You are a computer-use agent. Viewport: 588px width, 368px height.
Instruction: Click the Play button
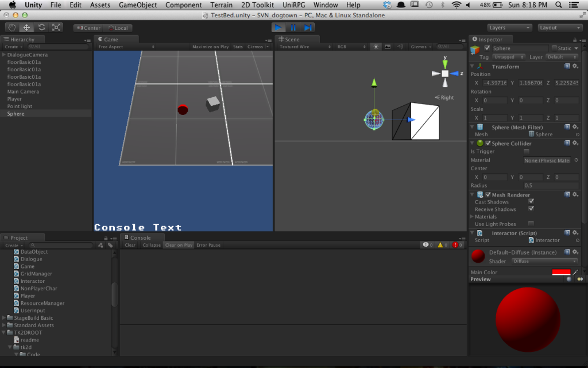[x=278, y=28]
